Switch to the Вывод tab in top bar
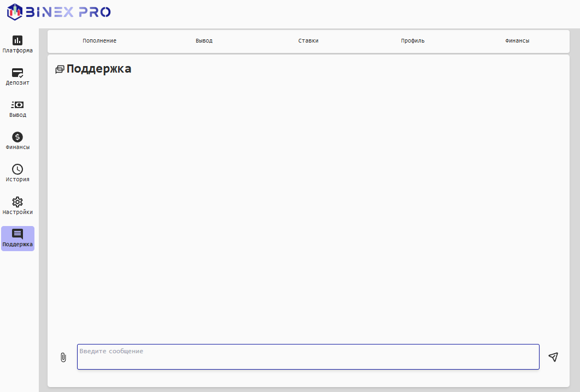 pos(204,41)
